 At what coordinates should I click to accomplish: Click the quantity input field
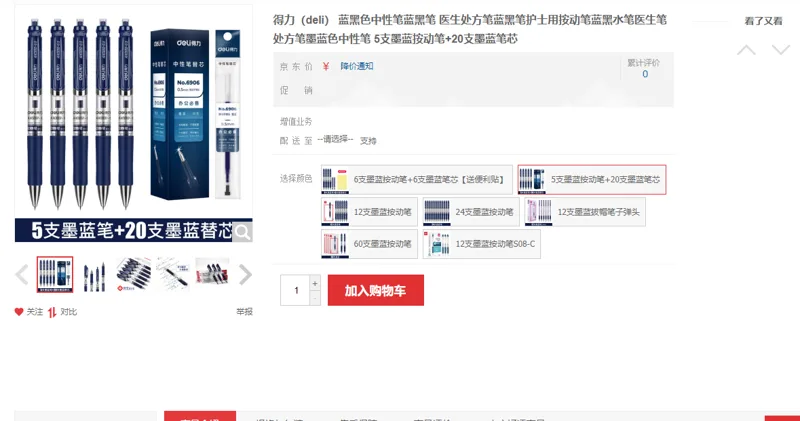pyautogui.click(x=295, y=290)
